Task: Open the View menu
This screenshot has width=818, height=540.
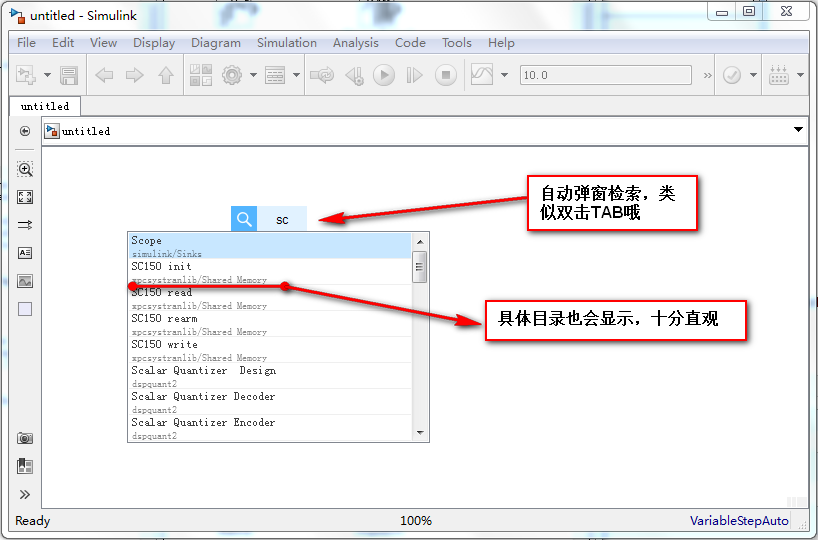Action: tap(103, 43)
